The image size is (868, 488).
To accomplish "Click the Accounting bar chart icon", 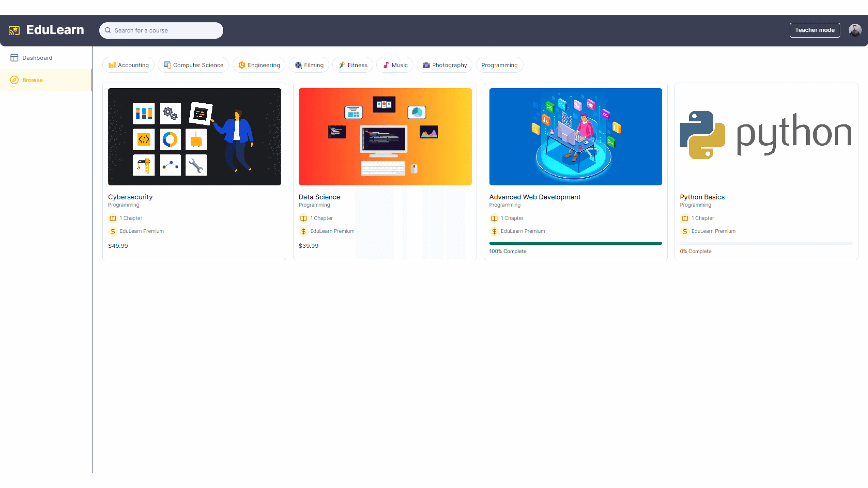I will pos(112,65).
